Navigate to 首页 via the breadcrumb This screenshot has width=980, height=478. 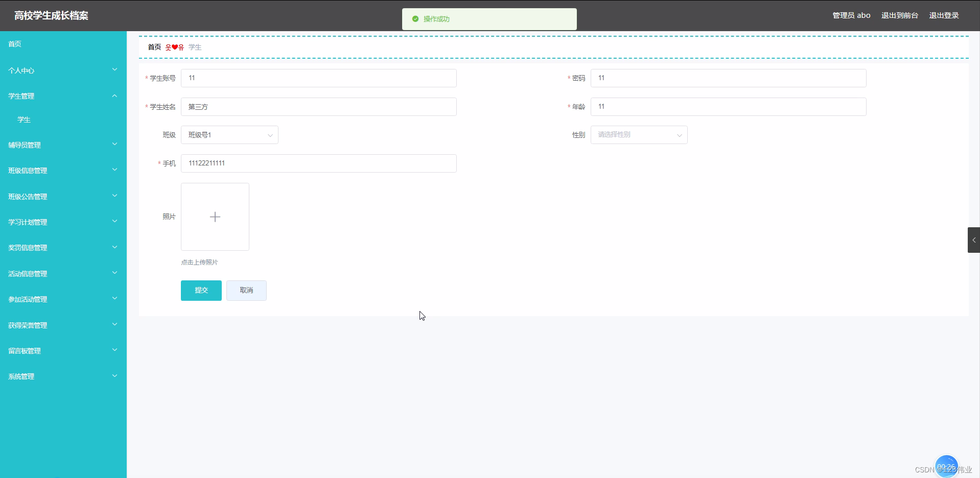pos(153,47)
